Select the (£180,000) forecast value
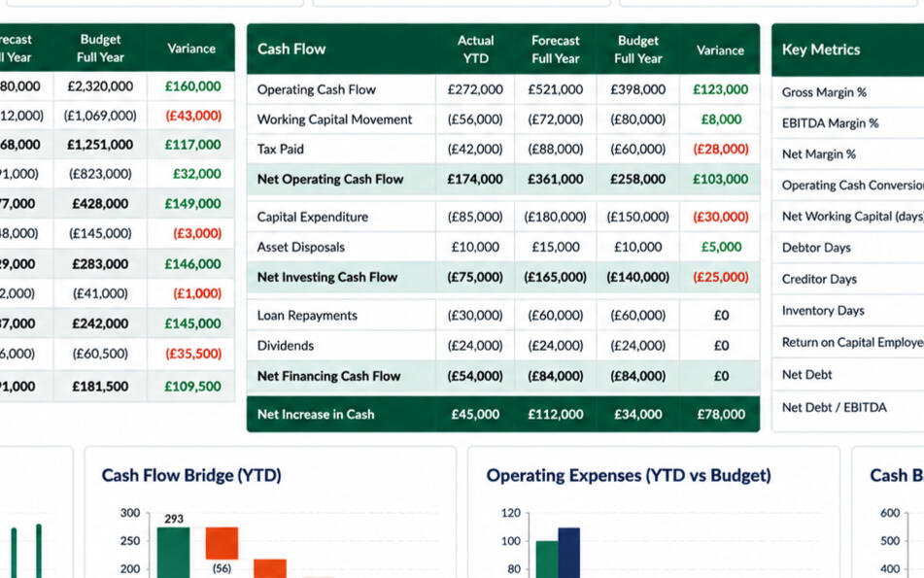This screenshot has width=924, height=578. 555,217
